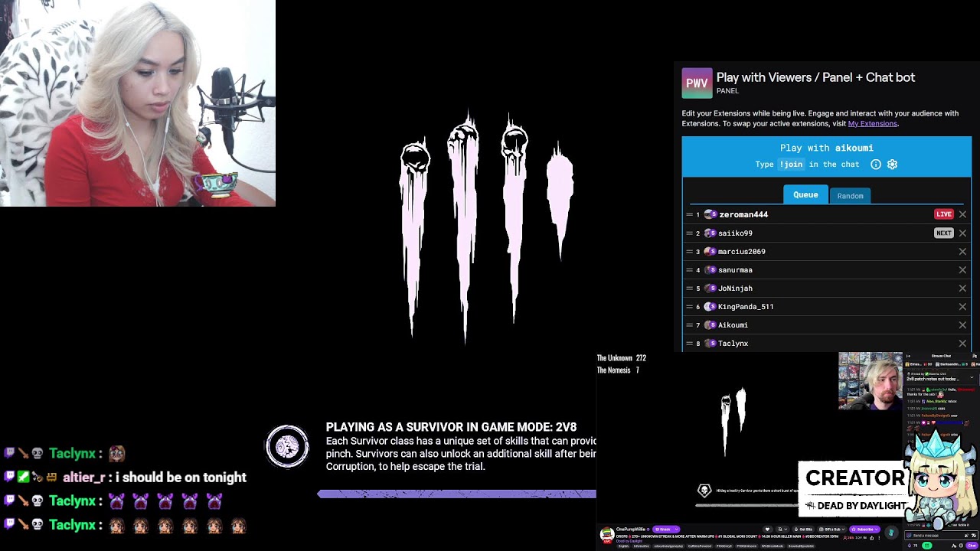980x551 pixels.
Task: Remove sanurmaa from the queue
Action: pyautogui.click(x=962, y=269)
